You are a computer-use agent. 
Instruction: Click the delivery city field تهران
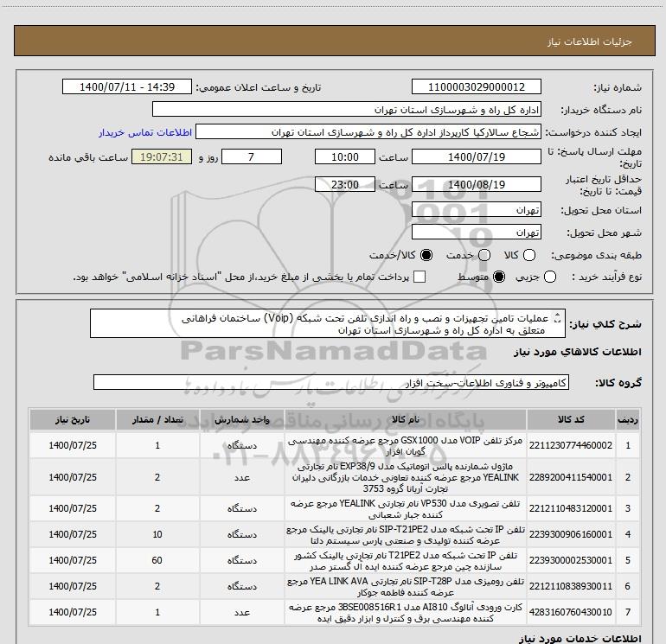(x=476, y=233)
